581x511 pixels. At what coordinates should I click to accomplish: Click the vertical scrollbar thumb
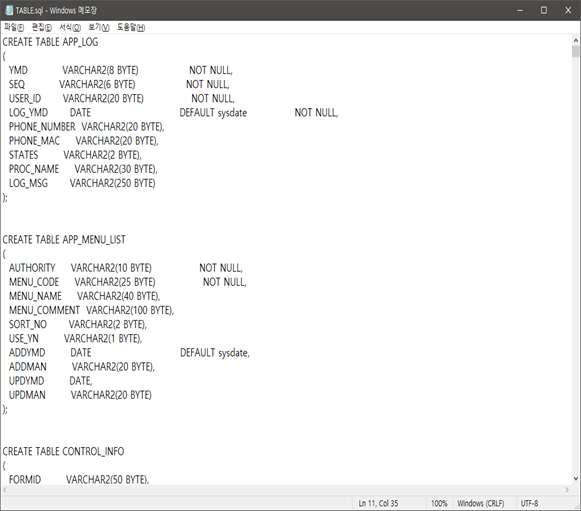point(575,51)
